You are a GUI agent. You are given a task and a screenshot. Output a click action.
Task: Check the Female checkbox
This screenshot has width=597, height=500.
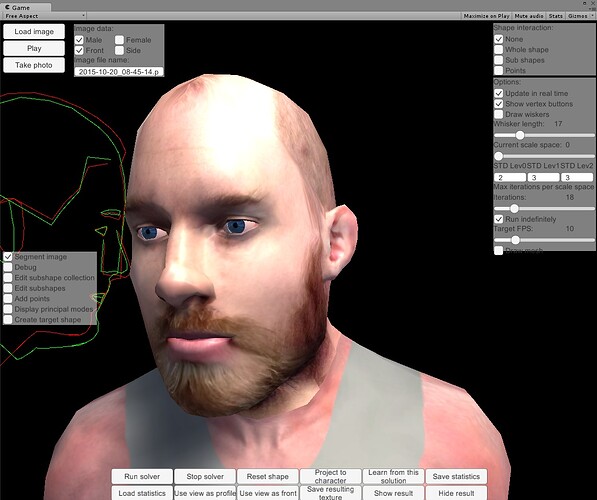pos(120,40)
